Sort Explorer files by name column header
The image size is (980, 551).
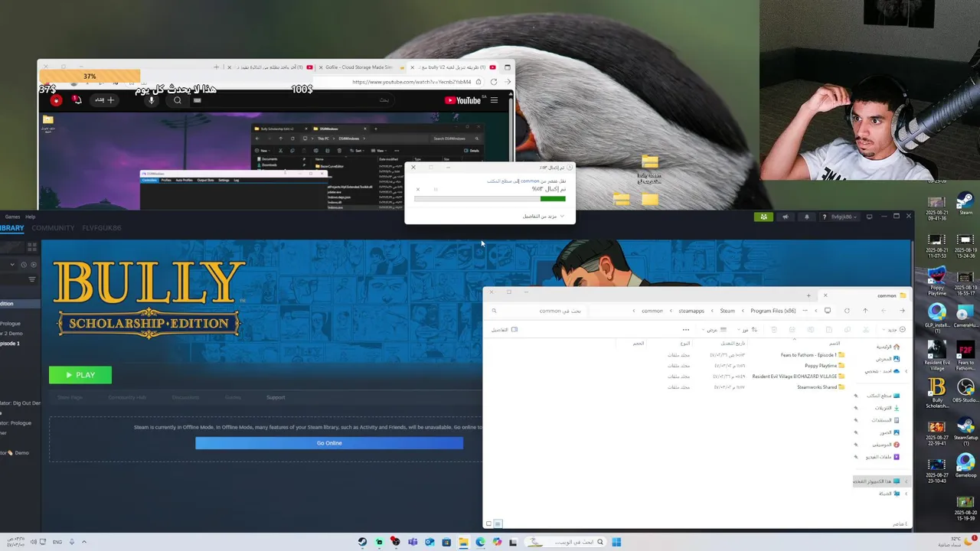point(835,344)
